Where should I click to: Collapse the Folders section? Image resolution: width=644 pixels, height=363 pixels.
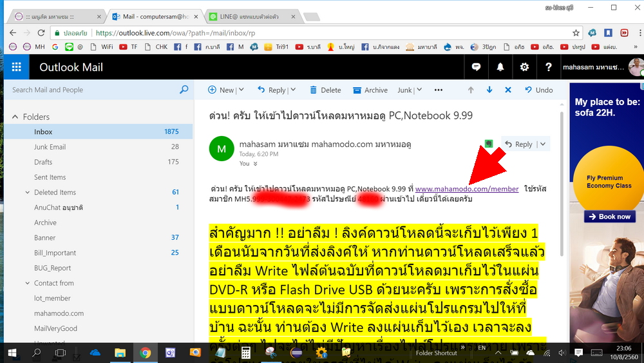click(x=15, y=117)
